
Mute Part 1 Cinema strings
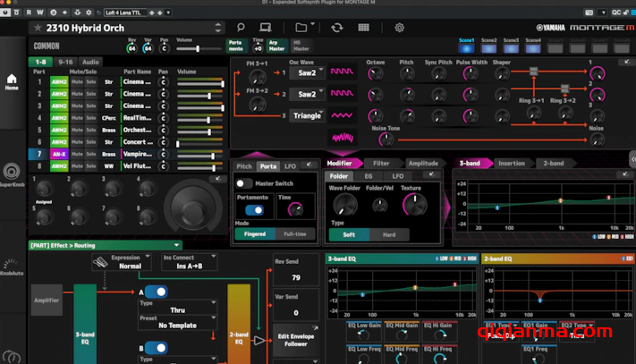77,82
